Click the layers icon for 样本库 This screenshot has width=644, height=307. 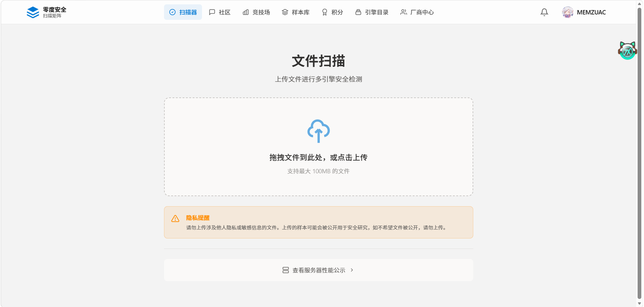click(x=285, y=12)
